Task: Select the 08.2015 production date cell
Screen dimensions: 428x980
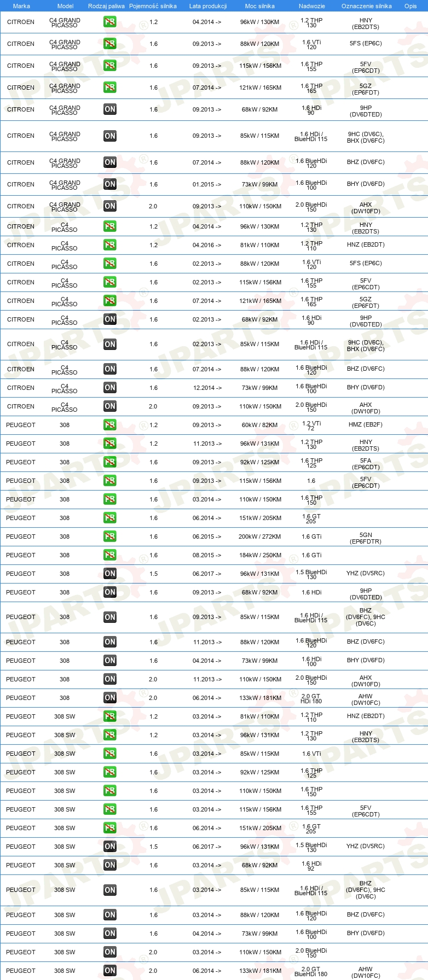Action: pos(207,556)
